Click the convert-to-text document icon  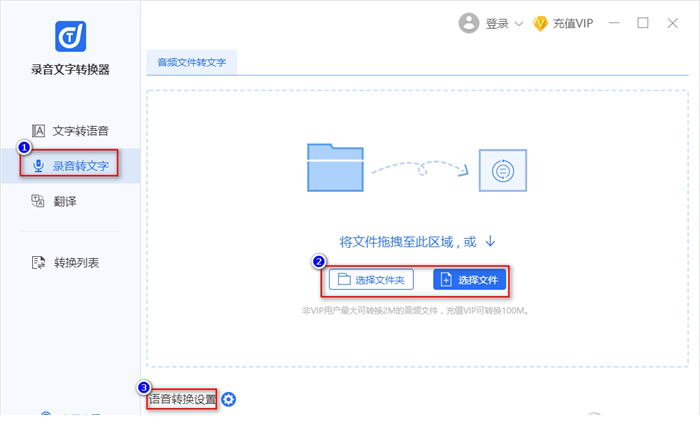(503, 171)
